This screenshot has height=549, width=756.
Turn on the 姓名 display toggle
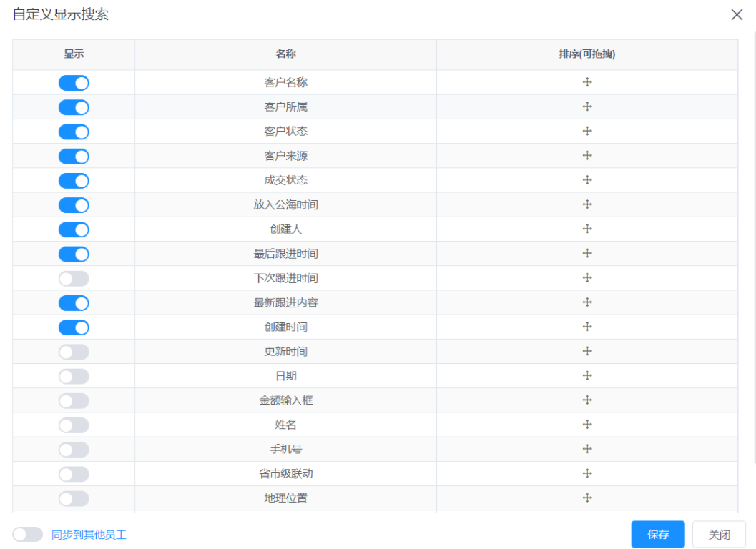(x=74, y=425)
